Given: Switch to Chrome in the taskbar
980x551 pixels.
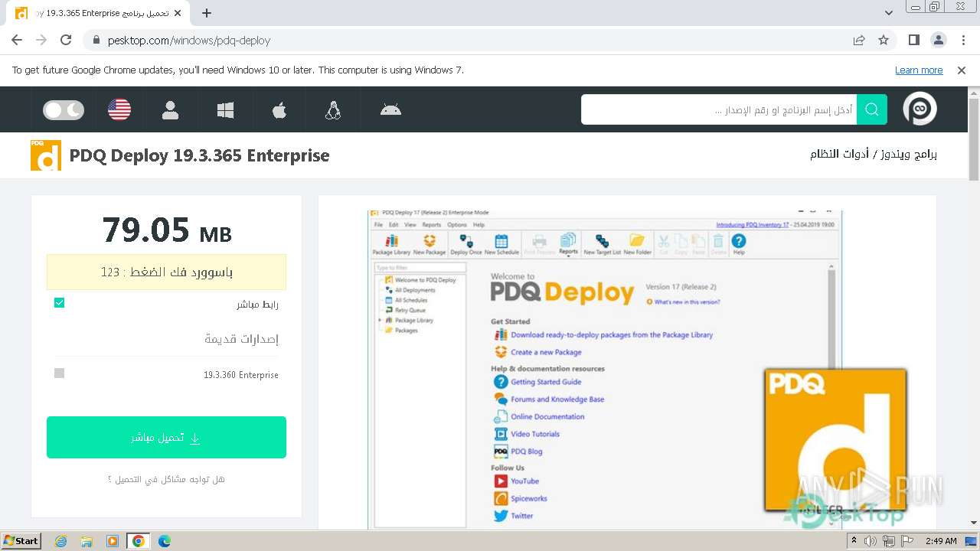Looking at the screenshot, I should [139, 541].
